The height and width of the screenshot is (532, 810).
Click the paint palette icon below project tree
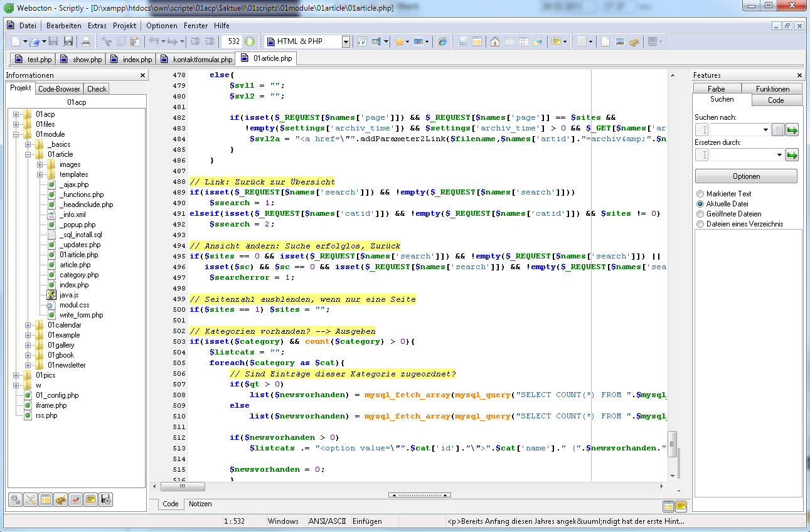(x=61, y=499)
